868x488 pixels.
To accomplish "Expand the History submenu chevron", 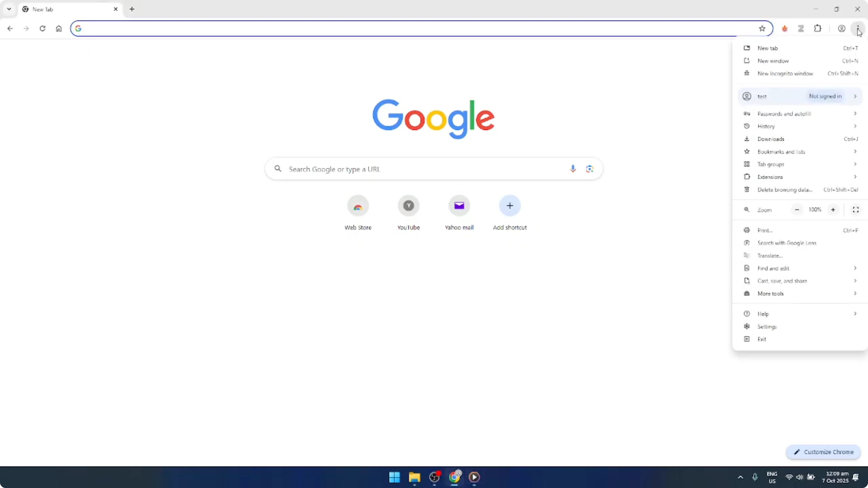I will pos(855,126).
